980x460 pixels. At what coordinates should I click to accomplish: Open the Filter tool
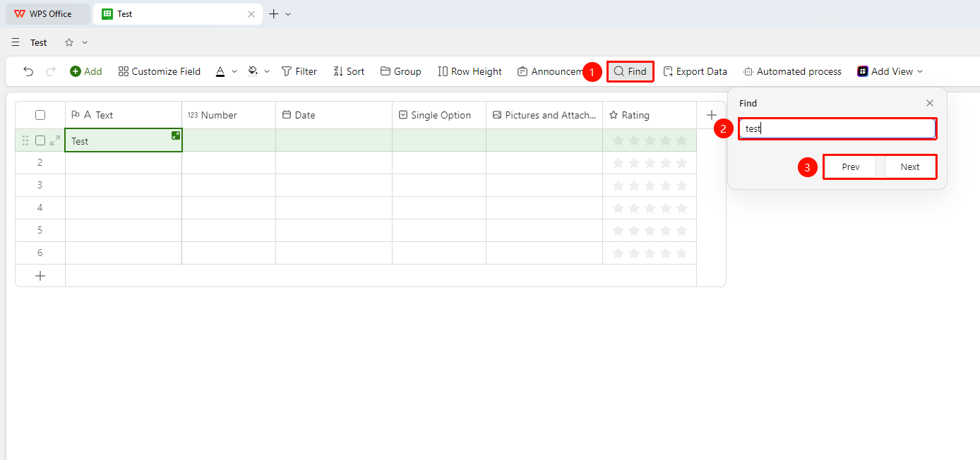(x=299, y=71)
